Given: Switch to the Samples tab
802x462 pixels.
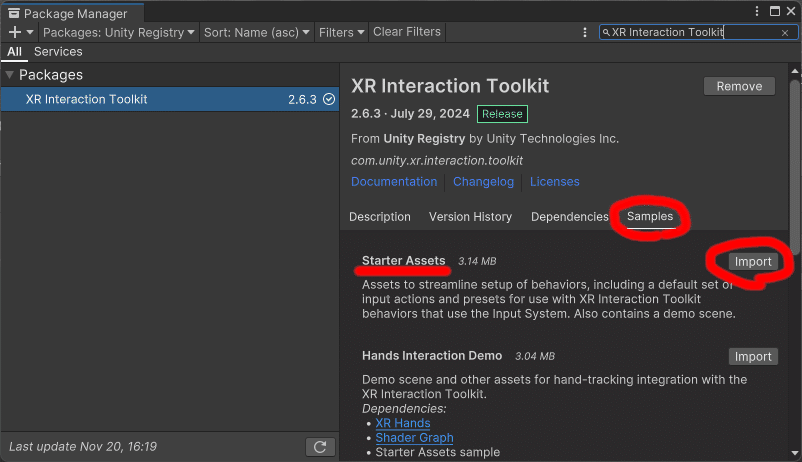Looking at the screenshot, I should click(x=650, y=216).
